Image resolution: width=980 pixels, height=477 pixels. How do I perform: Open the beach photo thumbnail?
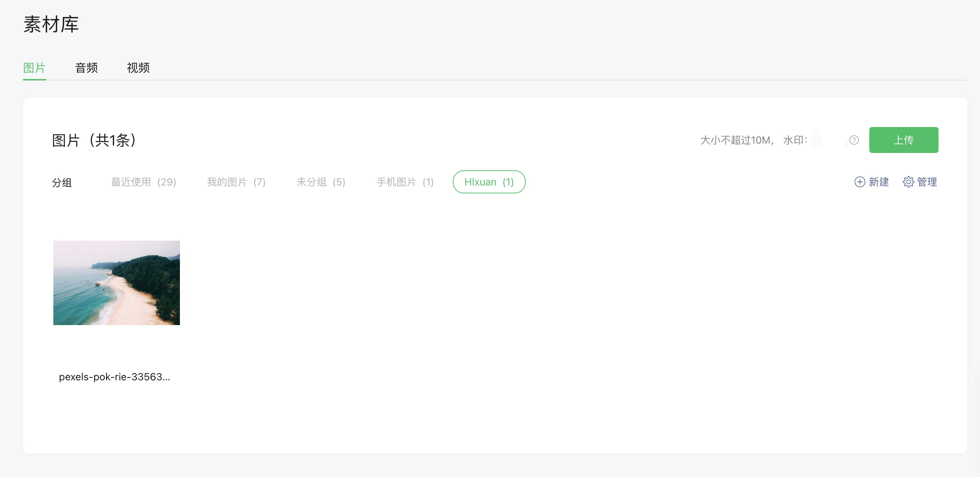tap(116, 283)
